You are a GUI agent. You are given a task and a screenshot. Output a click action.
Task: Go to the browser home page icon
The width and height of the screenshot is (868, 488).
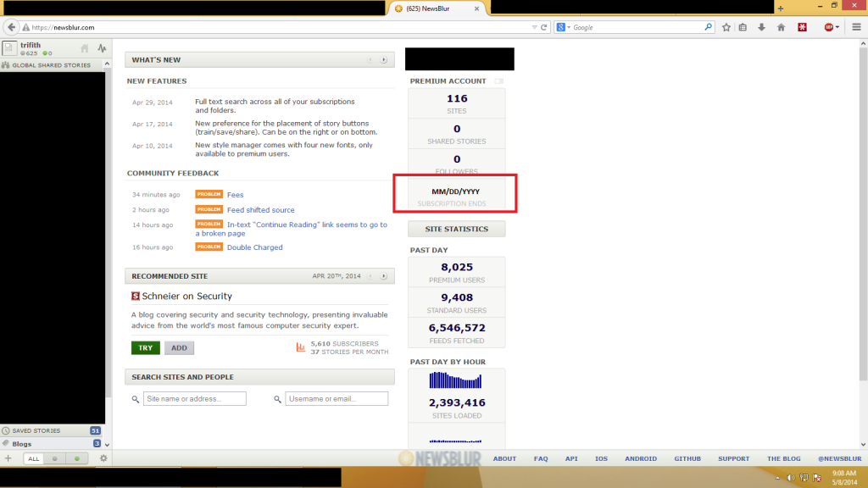(x=781, y=27)
